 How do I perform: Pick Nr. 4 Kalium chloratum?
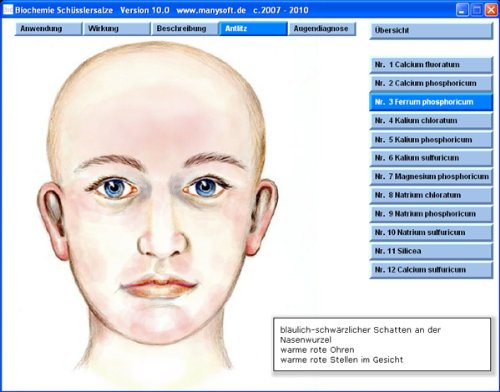coord(431,121)
